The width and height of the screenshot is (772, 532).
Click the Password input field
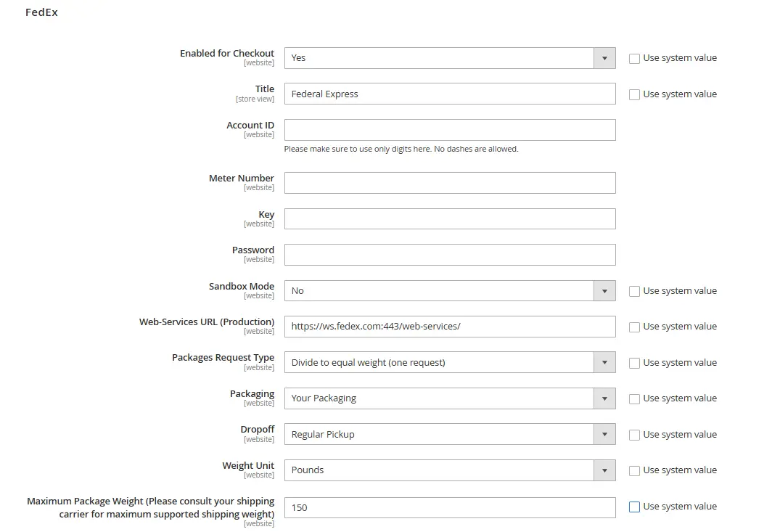click(x=450, y=254)
